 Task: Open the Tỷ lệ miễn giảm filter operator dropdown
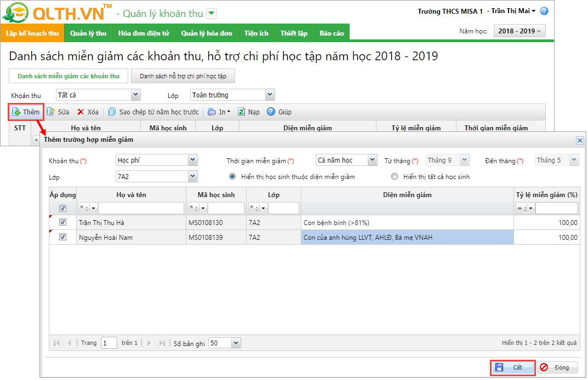[x=530, y=208]
